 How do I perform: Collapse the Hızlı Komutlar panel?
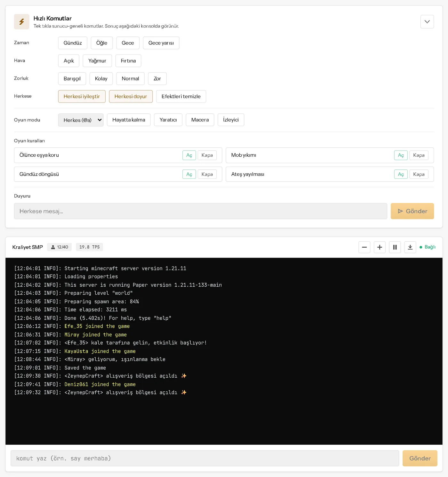(427, 22)
